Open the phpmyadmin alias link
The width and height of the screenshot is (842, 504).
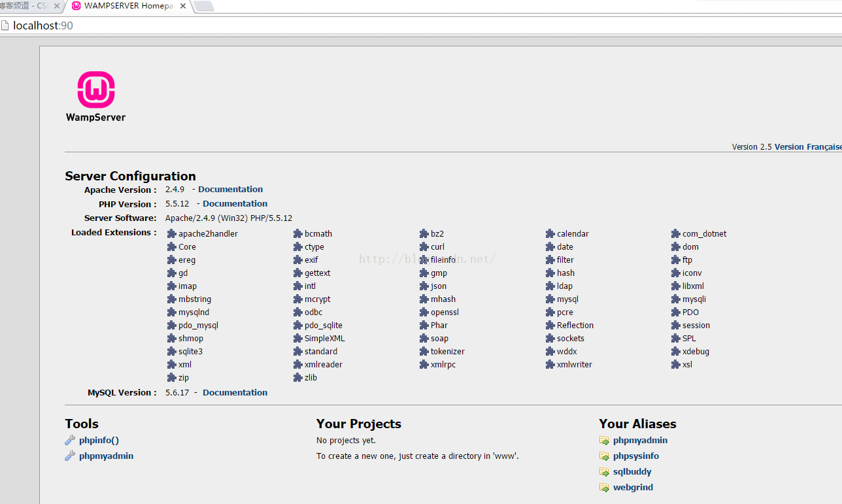[x=640, y=440]
